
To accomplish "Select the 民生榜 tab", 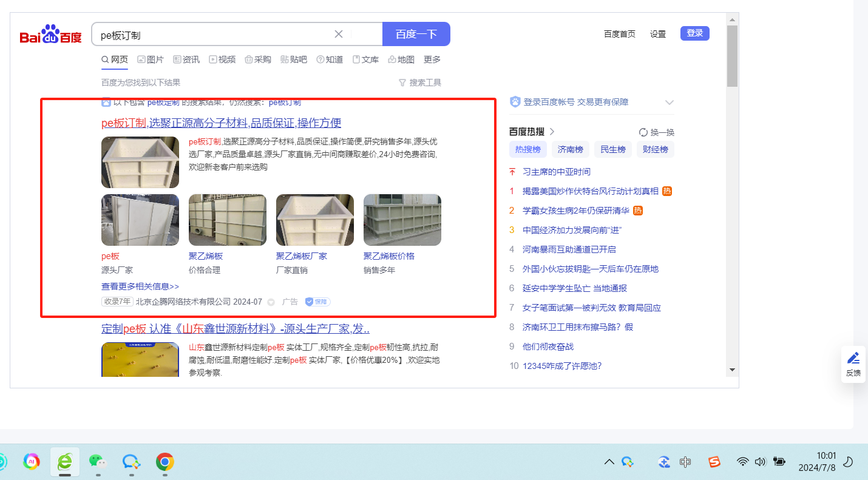I will 613,149.
